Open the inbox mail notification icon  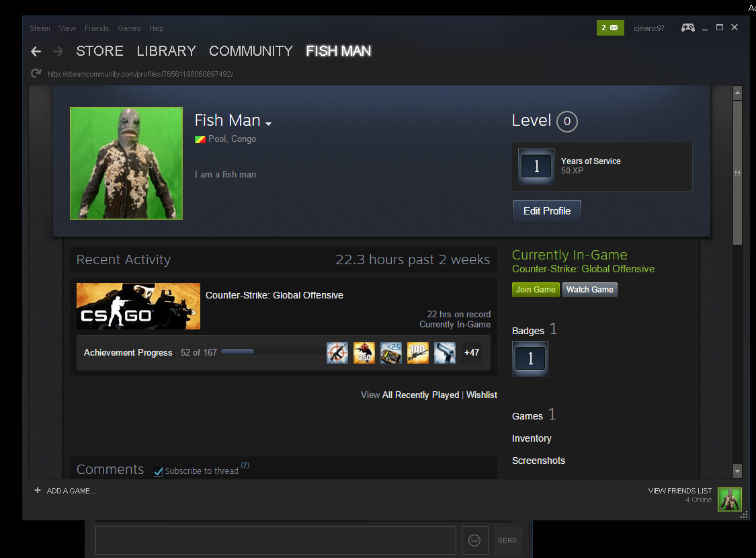point(610,28)
